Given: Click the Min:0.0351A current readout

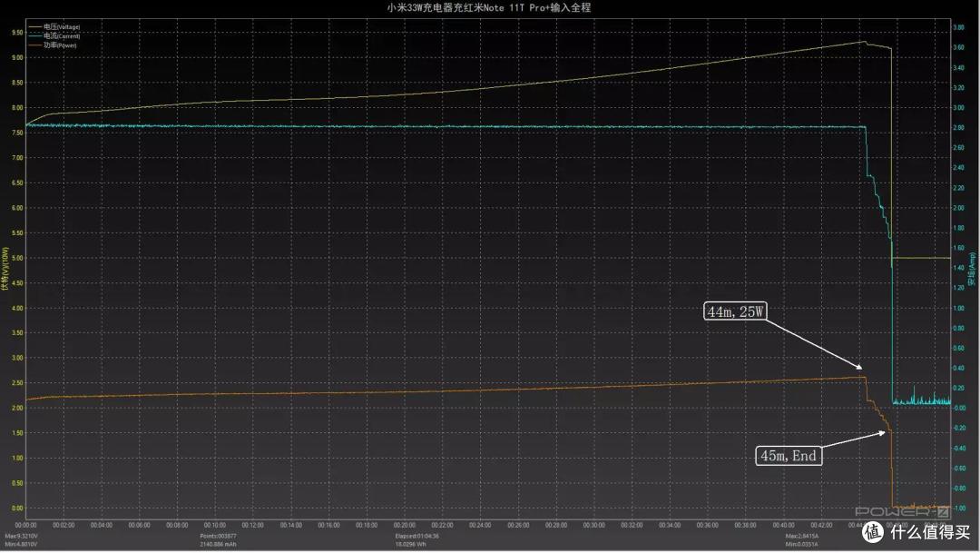Looking at the screenshot, I should [802, 544].
